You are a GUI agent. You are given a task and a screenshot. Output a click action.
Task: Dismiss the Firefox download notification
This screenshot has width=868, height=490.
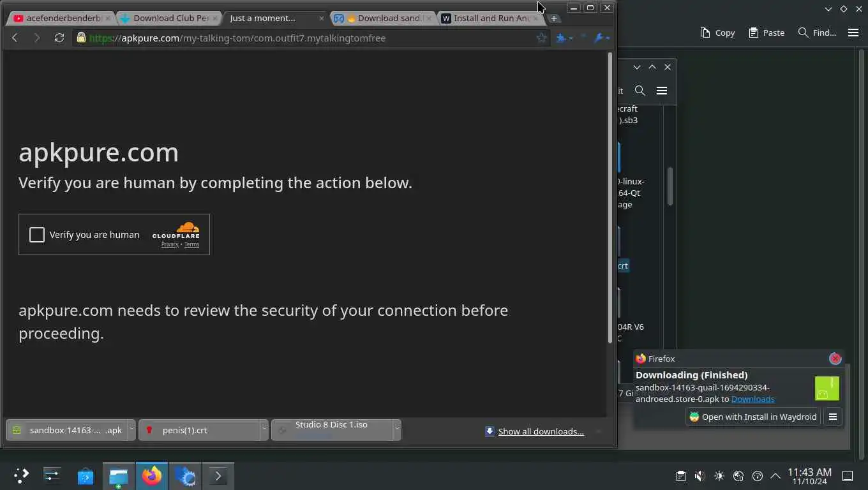pyautogui.click(x=835, y=359)
